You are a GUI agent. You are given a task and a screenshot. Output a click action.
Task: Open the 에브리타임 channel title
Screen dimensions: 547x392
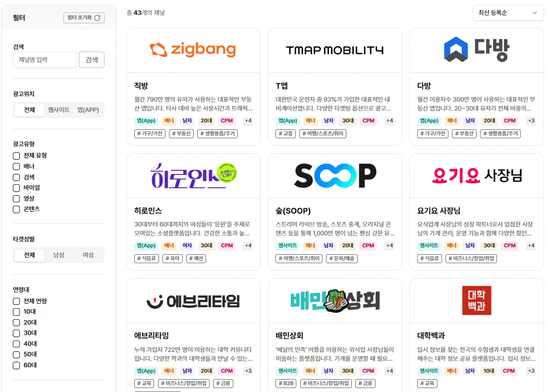pyautogui.click(x=152, y=336)
